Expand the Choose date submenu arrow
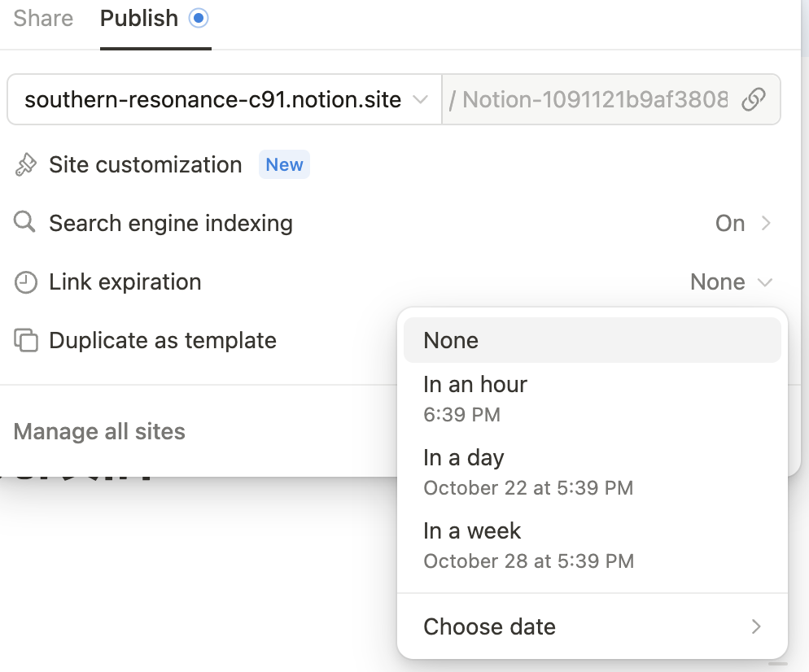The height and width of the screenshot is (672, 809). pos(756,626)
